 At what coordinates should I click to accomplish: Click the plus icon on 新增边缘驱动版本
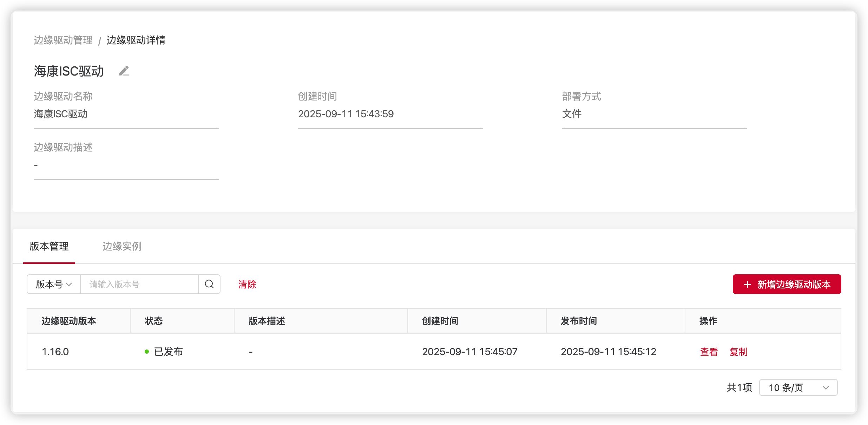pyautogui.click(x=747, y=285)
